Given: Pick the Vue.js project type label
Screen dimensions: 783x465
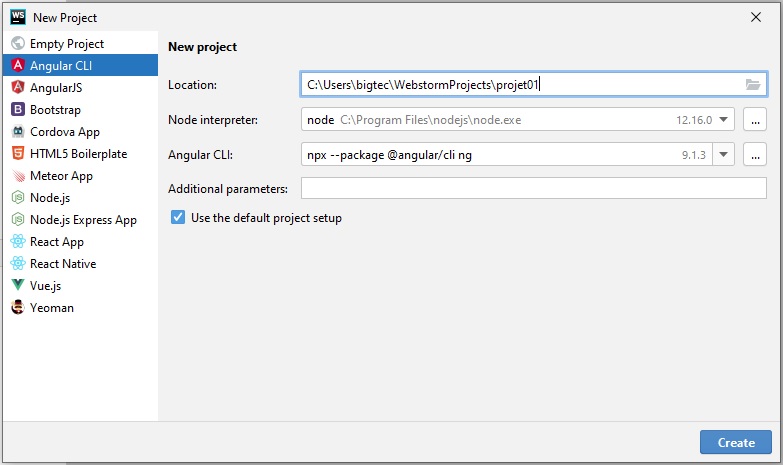Looking at the screenshot, I should (x=45, y=286).
